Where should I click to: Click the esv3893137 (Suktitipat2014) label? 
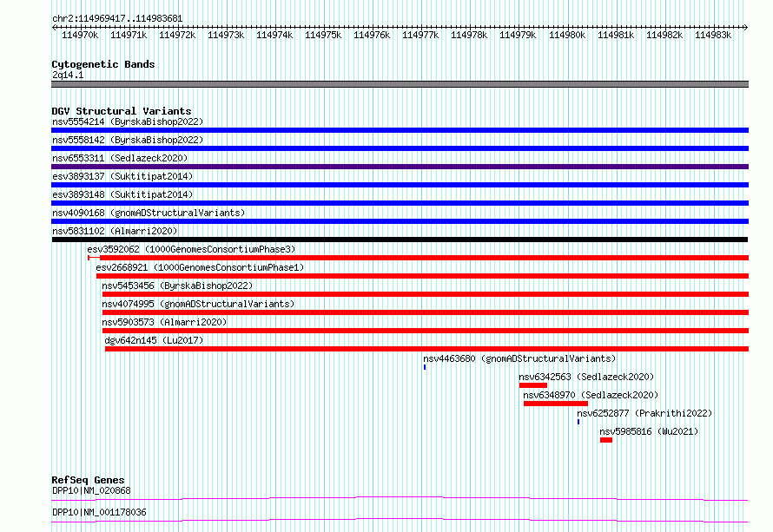pos(122,176)
